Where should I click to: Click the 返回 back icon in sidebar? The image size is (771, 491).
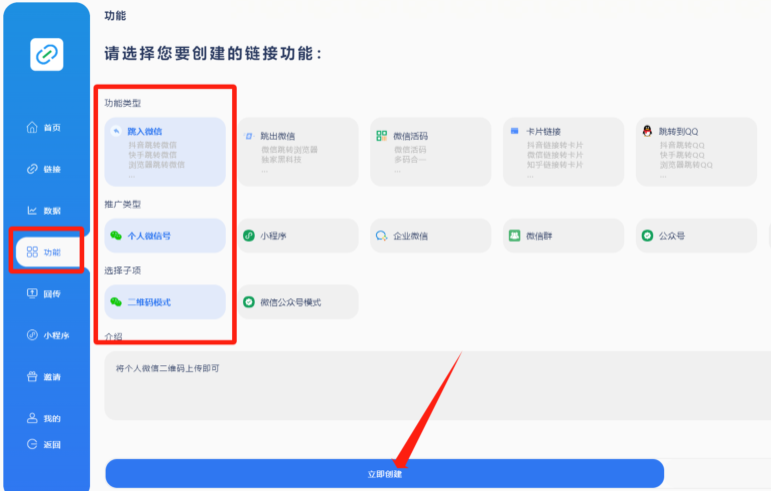(32, 444)
